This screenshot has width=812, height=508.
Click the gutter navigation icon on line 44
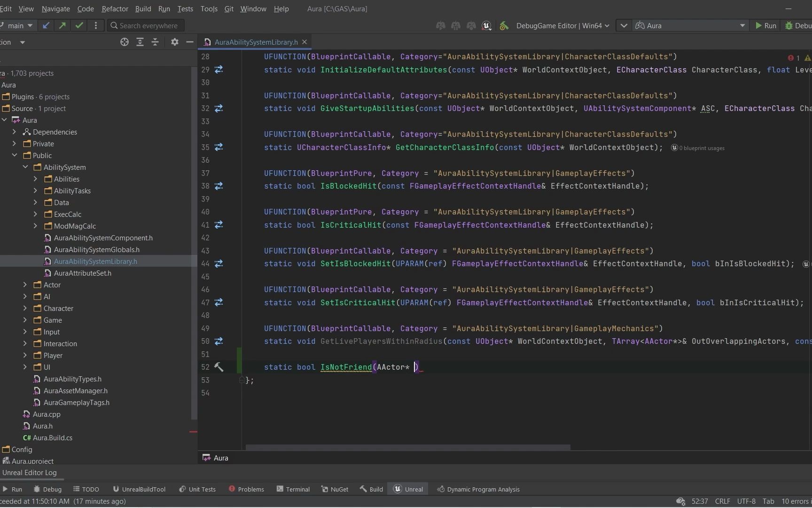[219, 264]
